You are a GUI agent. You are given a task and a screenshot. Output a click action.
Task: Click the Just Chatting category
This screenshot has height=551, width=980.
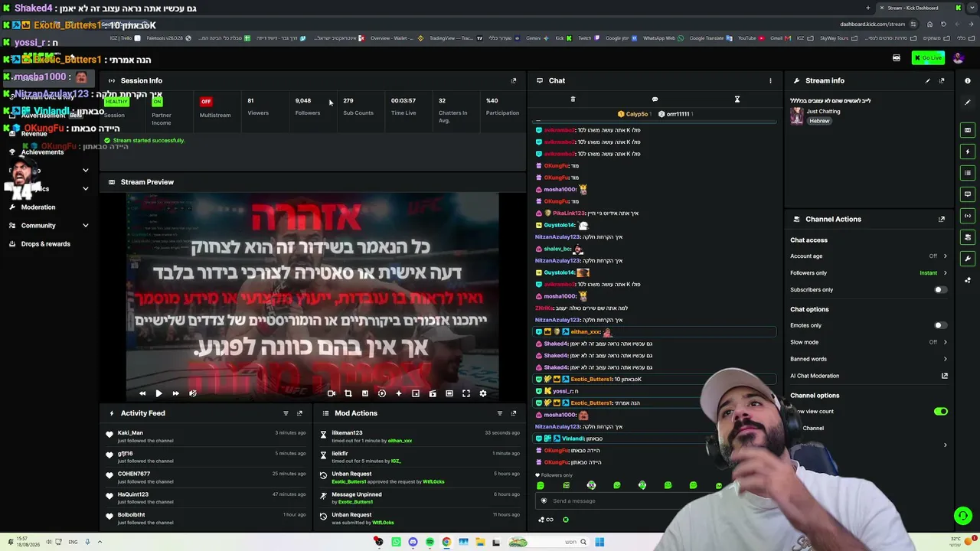(x=823, y=112)
